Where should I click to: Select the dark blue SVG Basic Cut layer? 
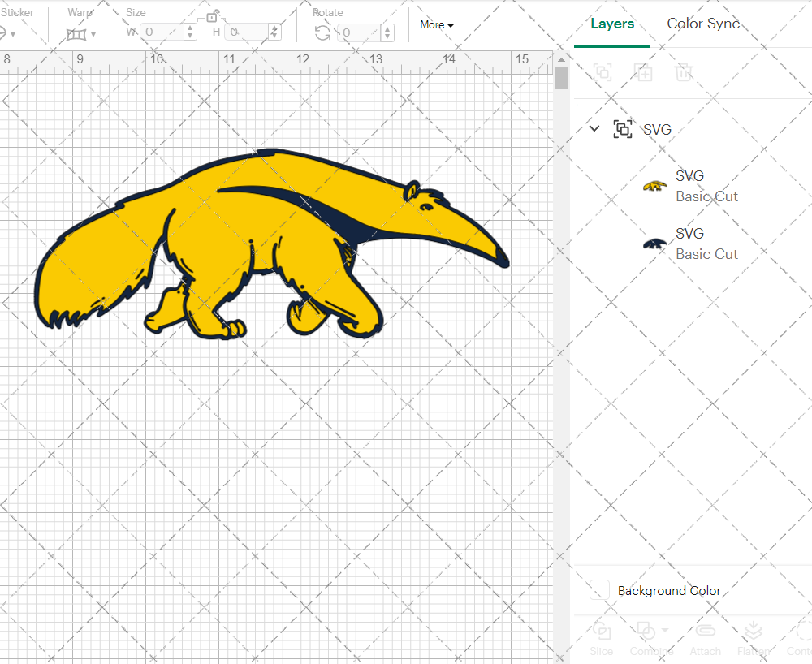[x=706, y=243]
